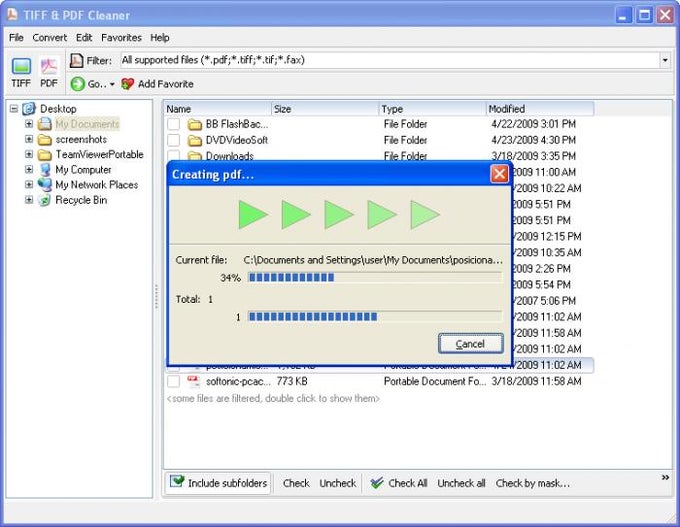Image resolution: width=680 pixels, height=527 pixels.
Task: Click the app icon in title bar
Action: click(x=12, y=15)
